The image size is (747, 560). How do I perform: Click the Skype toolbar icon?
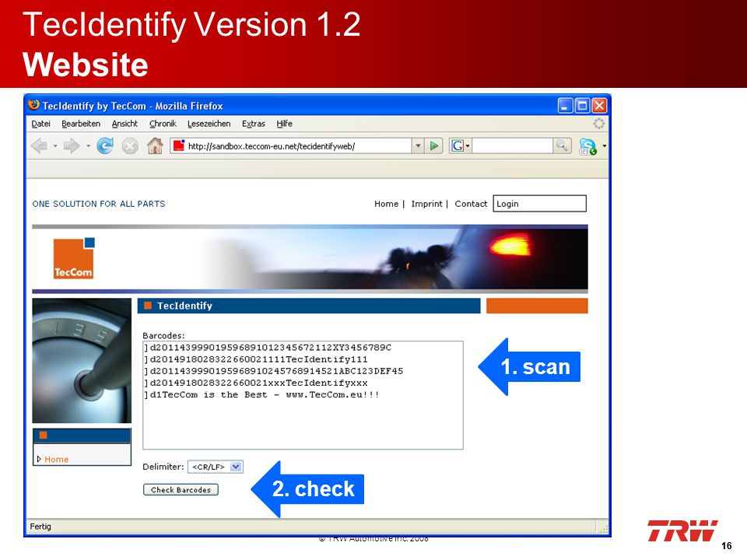(587, 146)
